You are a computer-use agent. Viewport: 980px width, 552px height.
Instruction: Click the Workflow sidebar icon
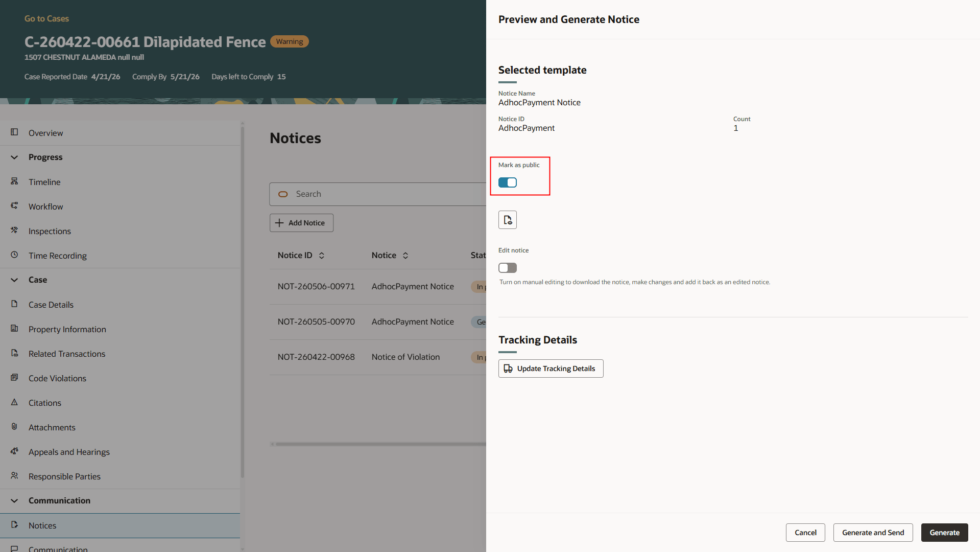[14, 206]
